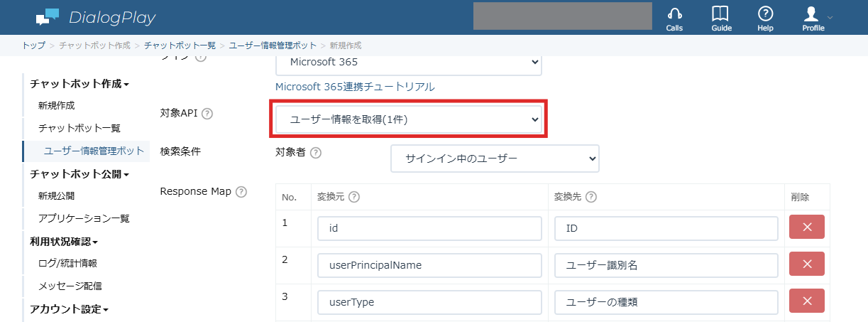Go to トップ in breadcrumb

(x=33, y=45)
